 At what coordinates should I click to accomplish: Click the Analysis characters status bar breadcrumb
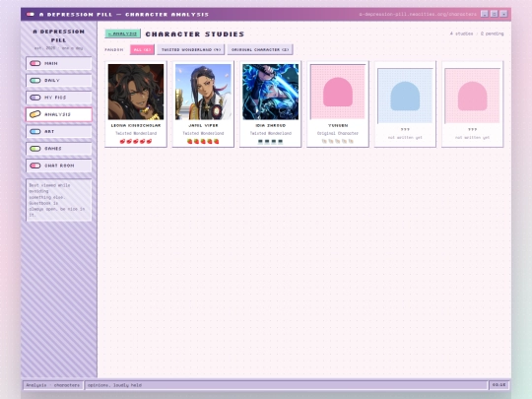[53, 385]
